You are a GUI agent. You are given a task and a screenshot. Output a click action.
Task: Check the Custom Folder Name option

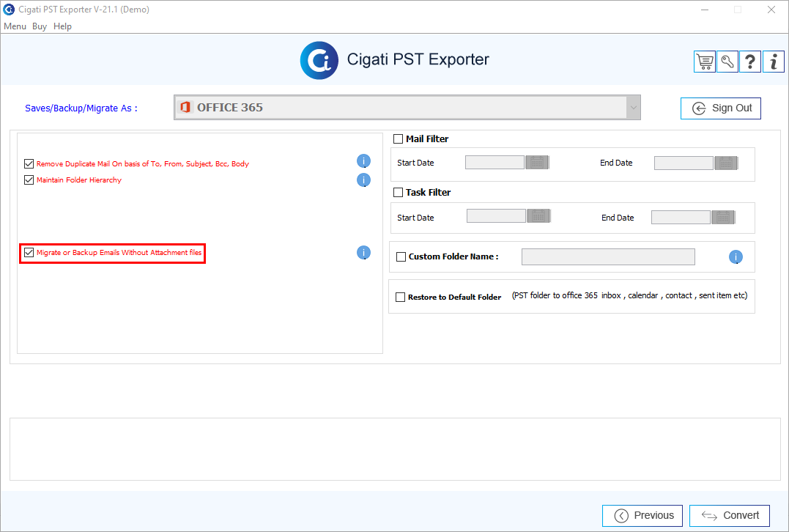pos(401,256)
